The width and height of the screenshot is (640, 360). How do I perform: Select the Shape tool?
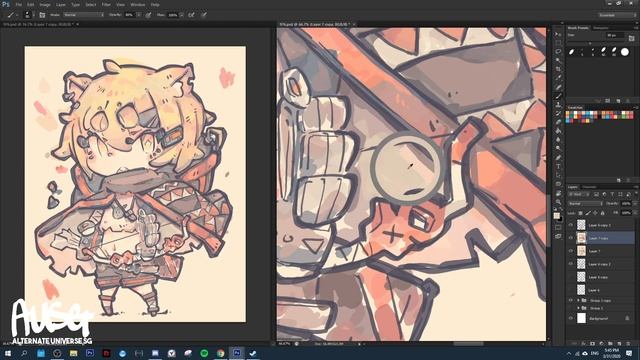click(558, 184)
